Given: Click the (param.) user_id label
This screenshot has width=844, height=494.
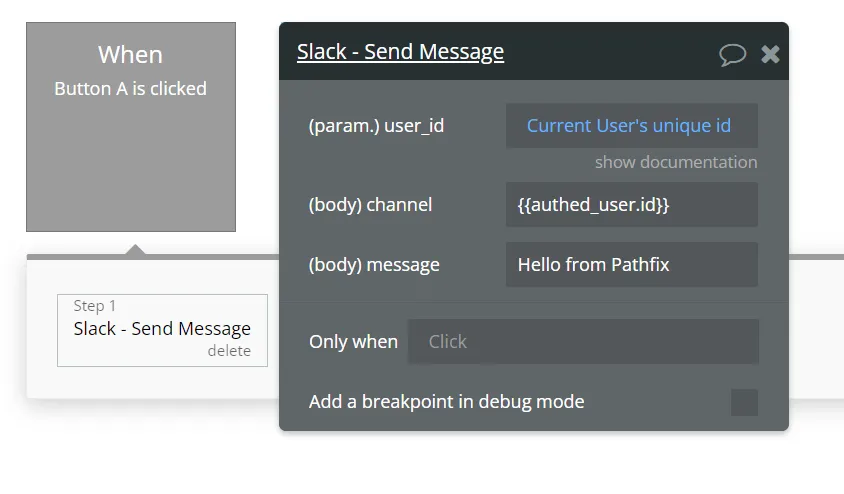Looking at the screenshot, I should pyautogui.click(x=376, y=126).
